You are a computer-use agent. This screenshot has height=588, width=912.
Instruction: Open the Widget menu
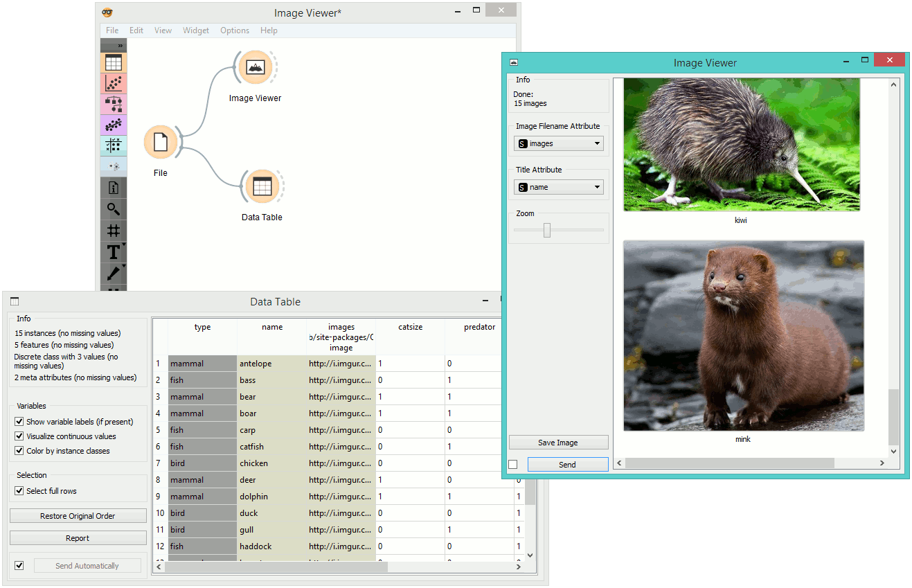(196, 30)
